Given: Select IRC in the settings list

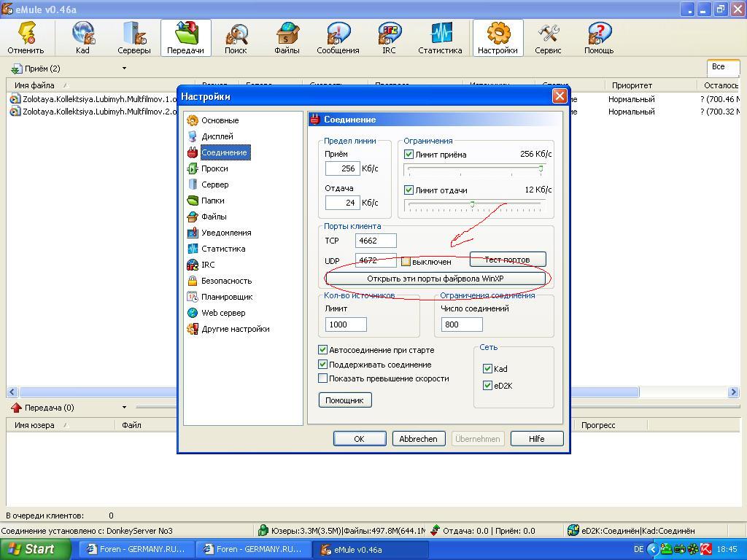Looking at the screenshot, I should [x=208, y=265].
